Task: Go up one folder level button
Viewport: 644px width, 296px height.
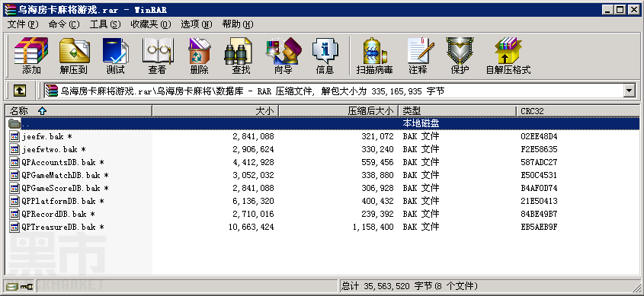Action: (x=19, y=91)
